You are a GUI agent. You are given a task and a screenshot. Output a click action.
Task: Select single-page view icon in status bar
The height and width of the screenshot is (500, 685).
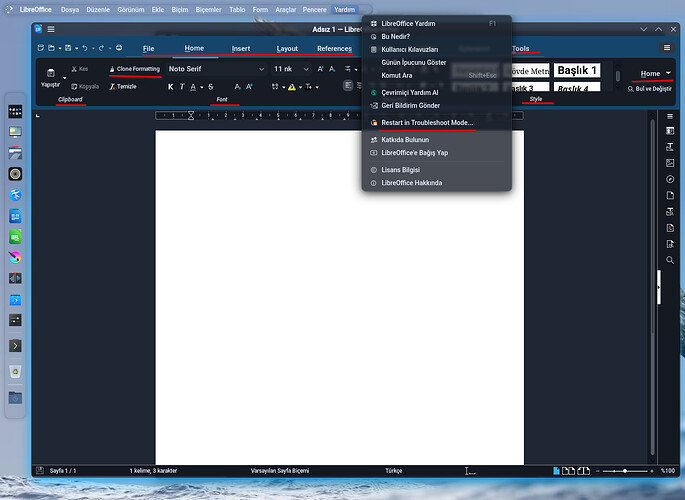click(x=556, y=471)
